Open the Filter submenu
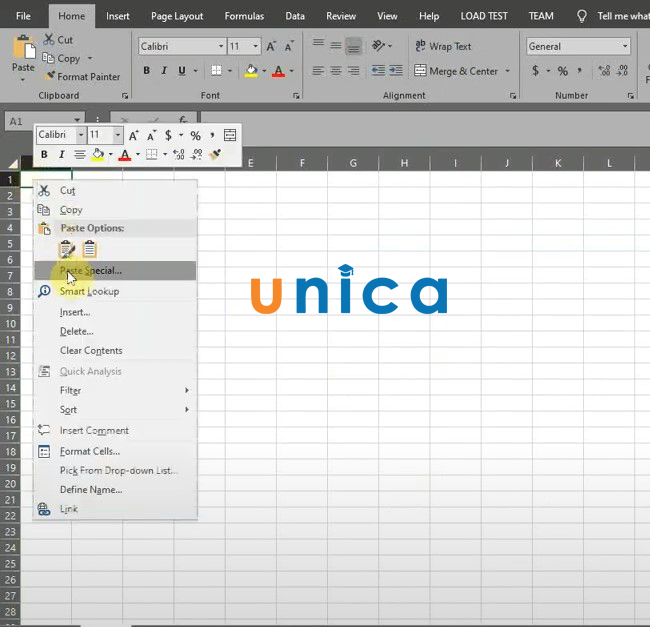 click(115, 390)
